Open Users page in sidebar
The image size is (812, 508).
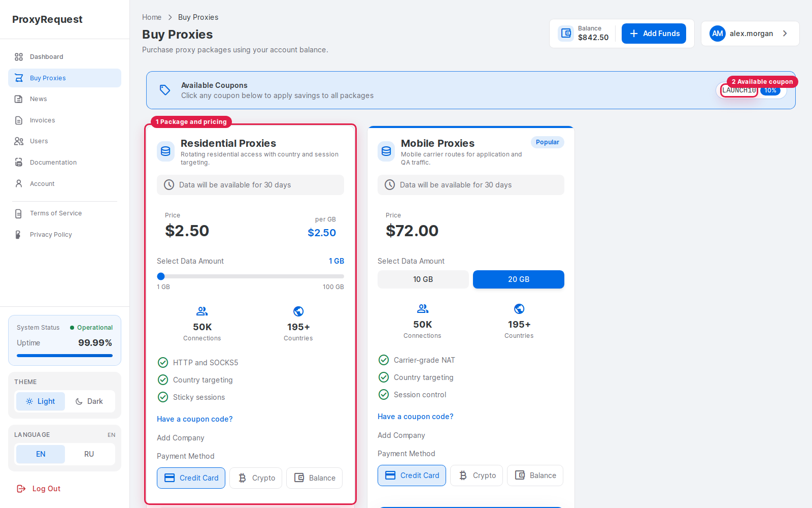pos(64,141)
